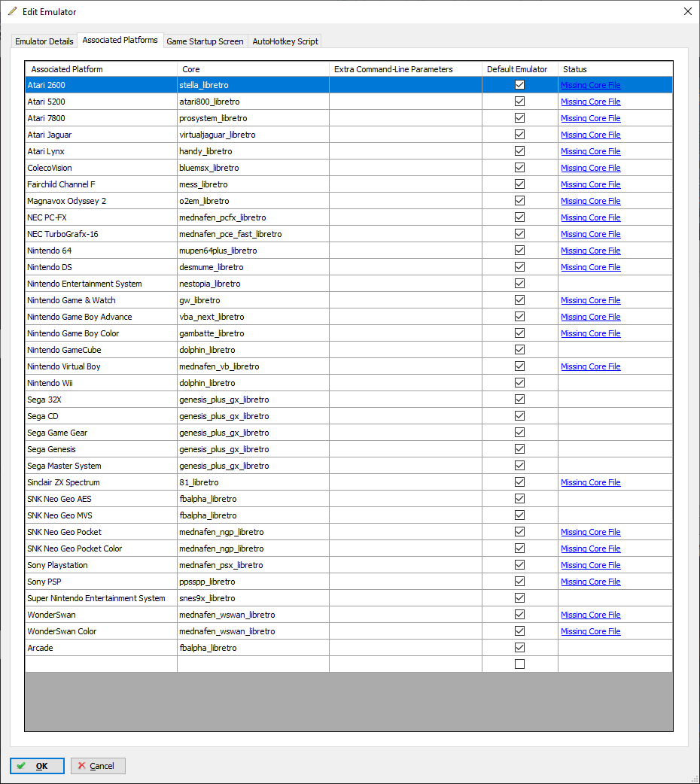Click Missing Core File link for Atari Lynx
700x784 pixels.
(590, 151)
